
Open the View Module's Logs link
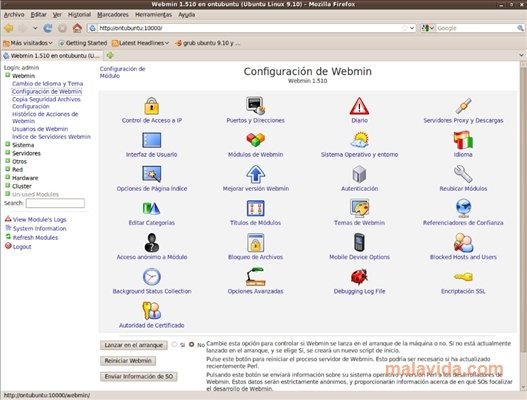tap(40, 219)
